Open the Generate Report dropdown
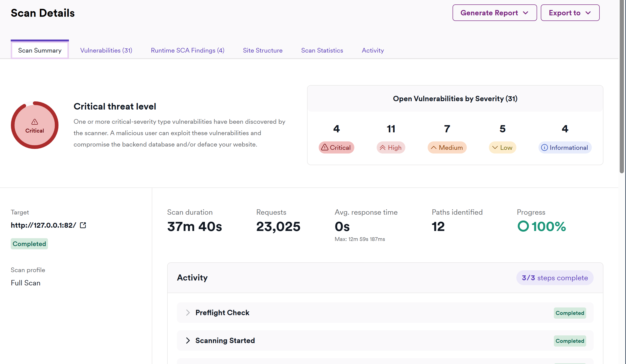 (494, 13)
